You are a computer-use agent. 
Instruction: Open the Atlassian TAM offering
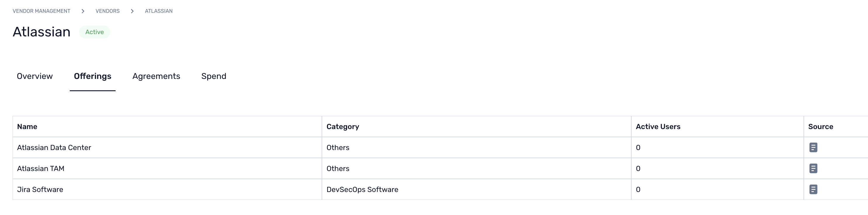coord(41,168)
